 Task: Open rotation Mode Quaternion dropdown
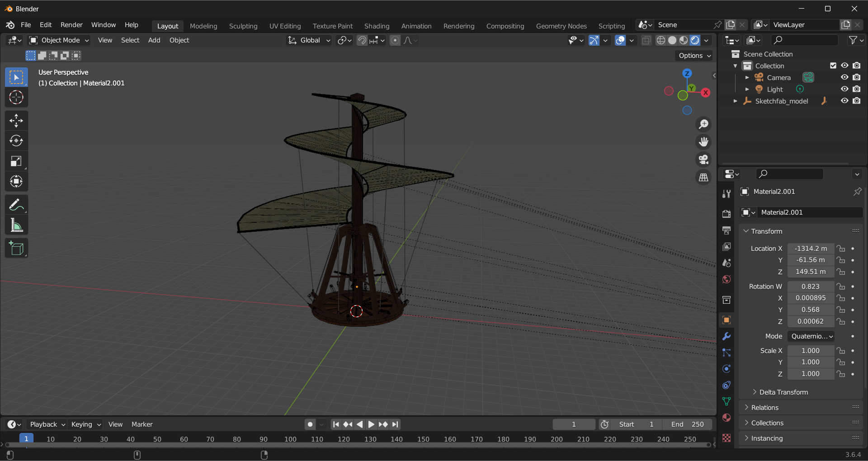811,336
